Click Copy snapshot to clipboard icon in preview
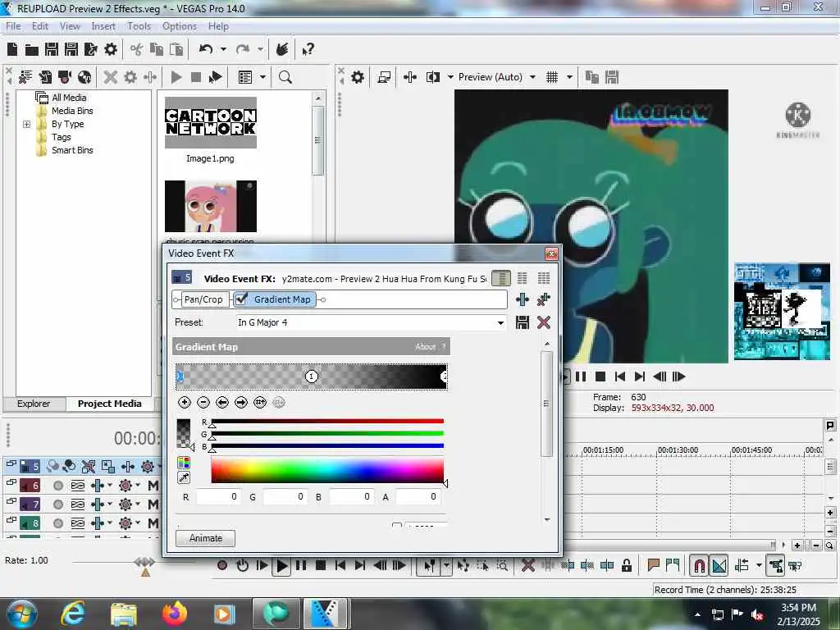Viewport: 840px width, 630px height. point(592,77)
